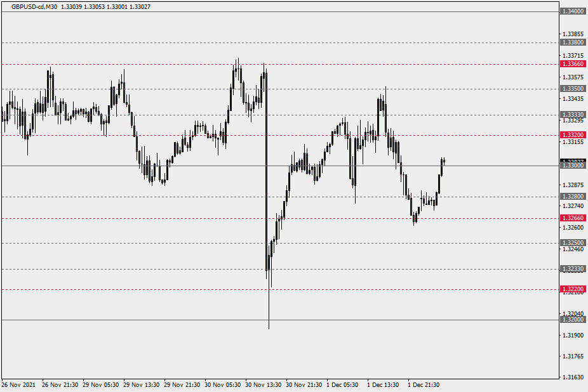This screenshot has height=392, width=588.
Task: Click the red 1.32660 price label
Action: pyautogui.click(x=572, y=218)
